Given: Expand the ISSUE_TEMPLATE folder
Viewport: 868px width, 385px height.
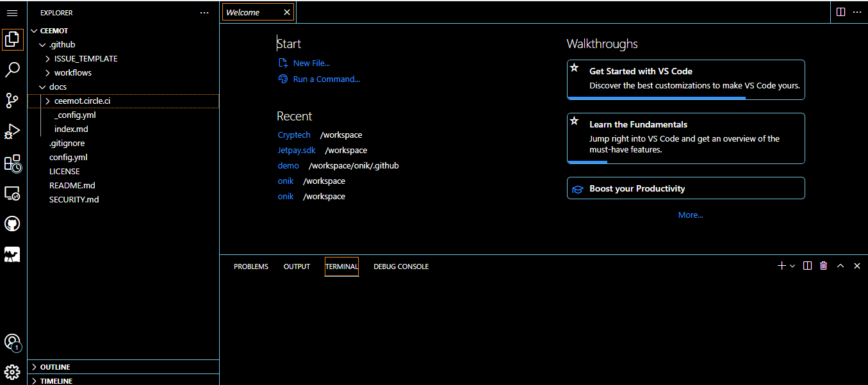Looking at the screenshot, I should coord(47,59).
